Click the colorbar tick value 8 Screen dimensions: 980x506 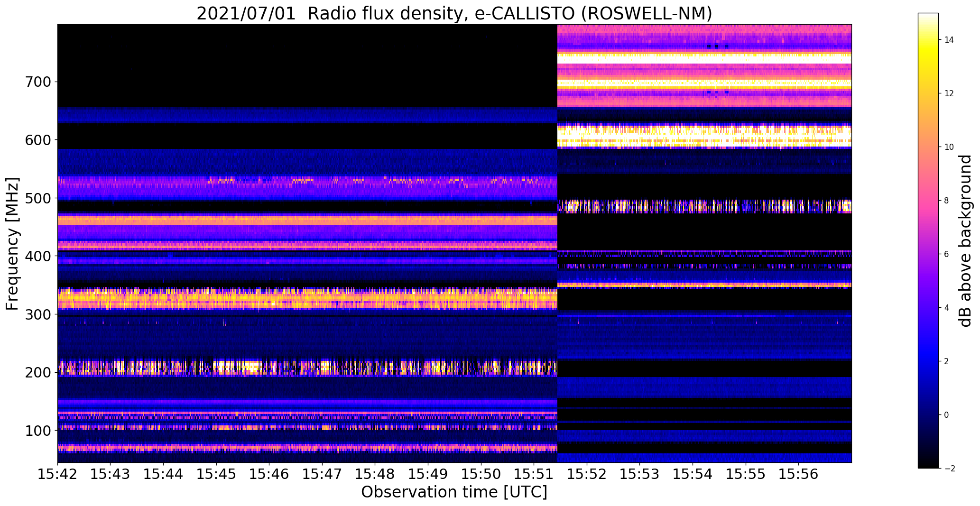(947, 201)
